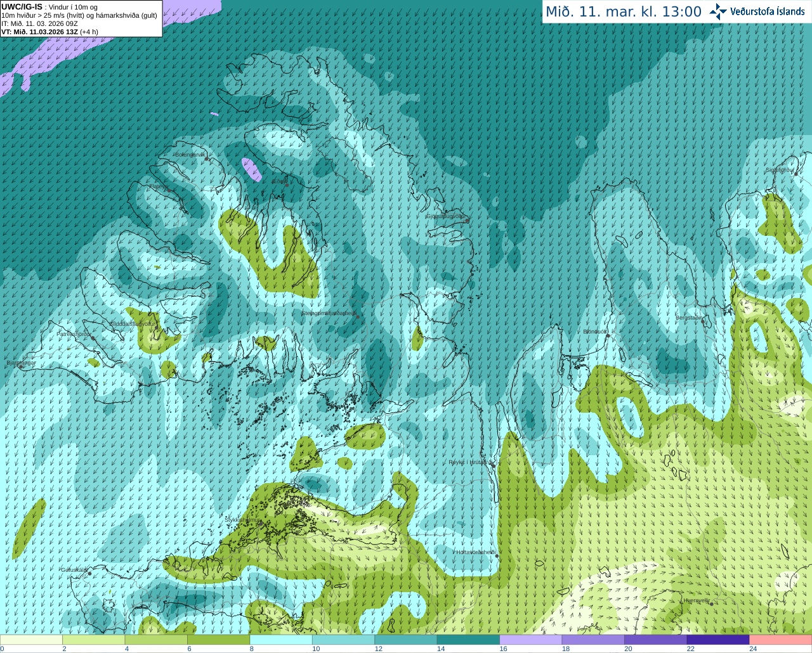Select the 12–14 m/s teal legend swatch
This screenshot has width=812, height=653.
[x=406, y=640]
